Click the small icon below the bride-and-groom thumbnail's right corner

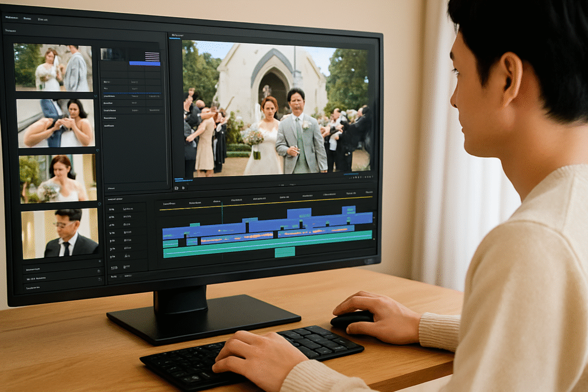[96, 96]
